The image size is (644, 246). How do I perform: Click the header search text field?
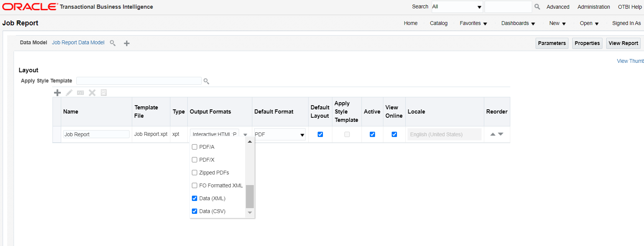508,7
